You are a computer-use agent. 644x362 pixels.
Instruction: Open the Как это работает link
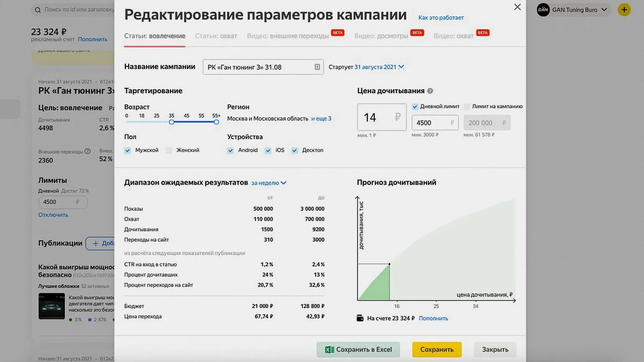pos(441,18)
